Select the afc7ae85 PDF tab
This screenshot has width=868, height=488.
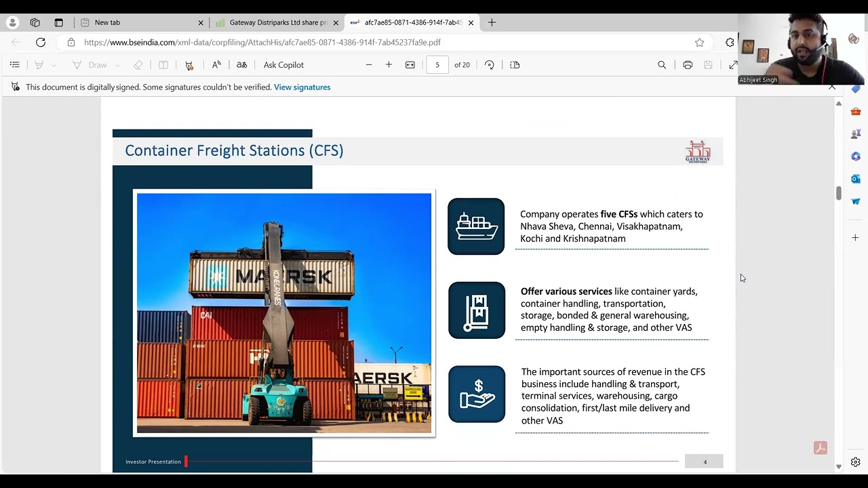click(x=413, y=22)
